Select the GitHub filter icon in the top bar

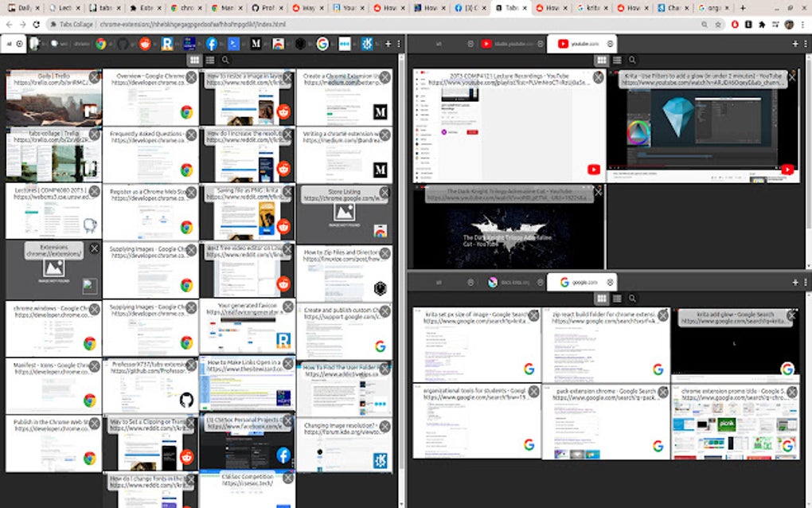[x=121, y=44]
